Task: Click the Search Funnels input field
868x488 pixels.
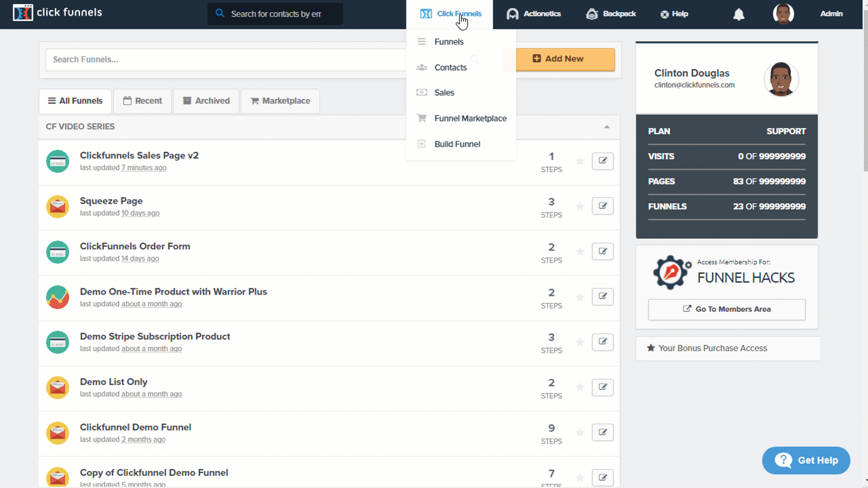Action: [x=181, y=59]
